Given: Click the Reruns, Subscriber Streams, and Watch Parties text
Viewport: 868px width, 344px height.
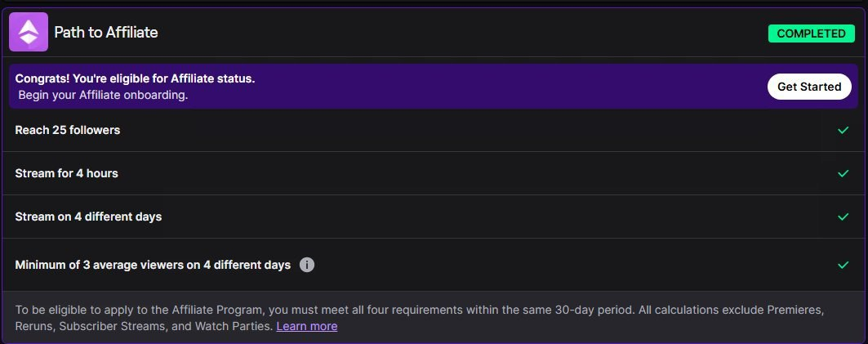Looking at the screenshot, I should (x=139, y=326).
